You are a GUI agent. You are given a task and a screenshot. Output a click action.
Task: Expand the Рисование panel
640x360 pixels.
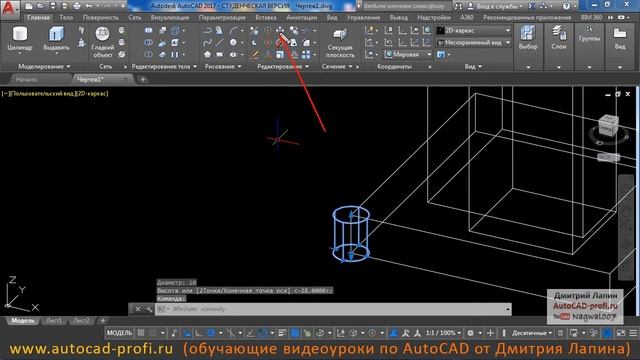click(223, 67)
